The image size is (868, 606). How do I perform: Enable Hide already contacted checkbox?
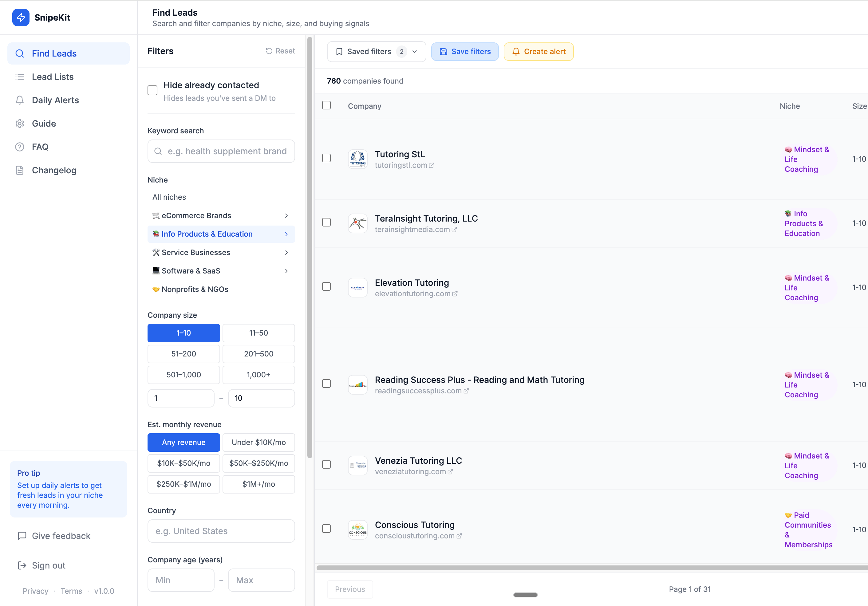152,91
